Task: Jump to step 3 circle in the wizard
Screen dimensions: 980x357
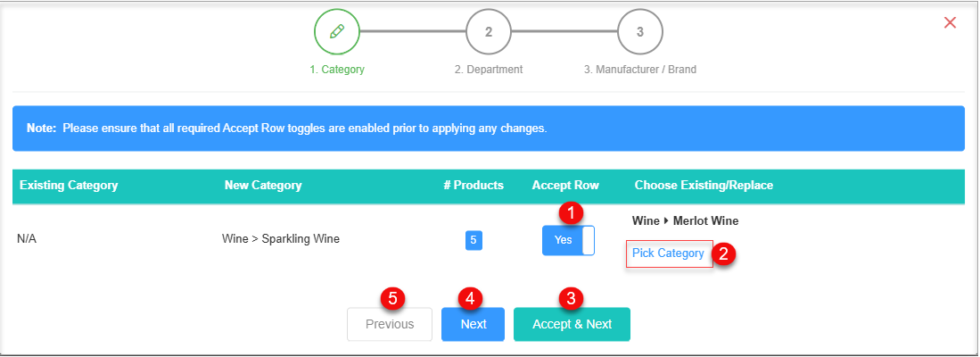Action: point(640,32)
